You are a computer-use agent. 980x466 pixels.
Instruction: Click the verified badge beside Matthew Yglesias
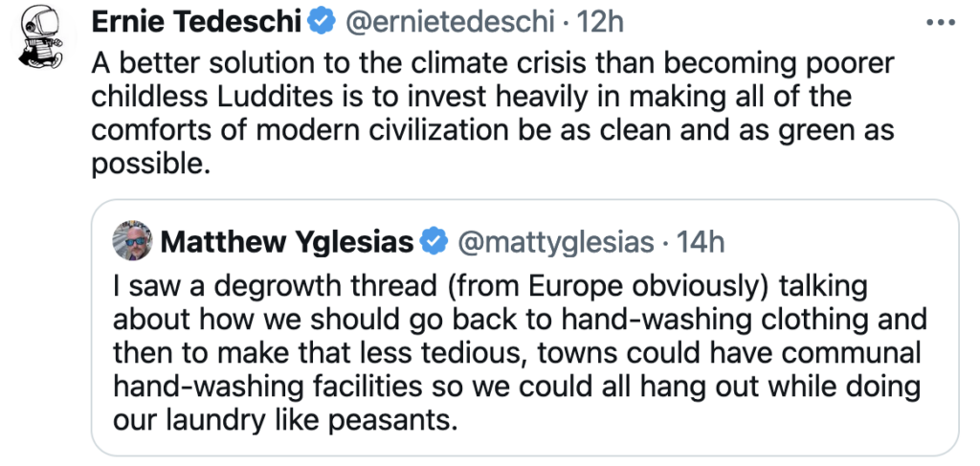[435, 242]
